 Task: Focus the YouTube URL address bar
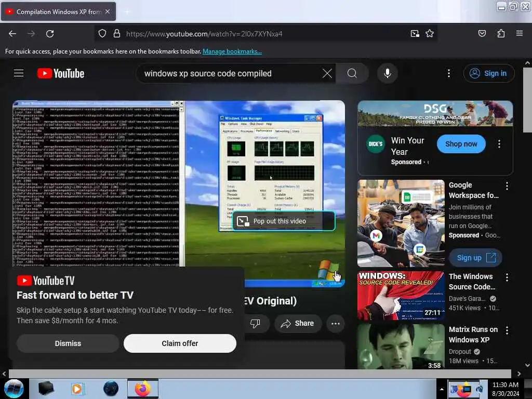coord(265,34)
